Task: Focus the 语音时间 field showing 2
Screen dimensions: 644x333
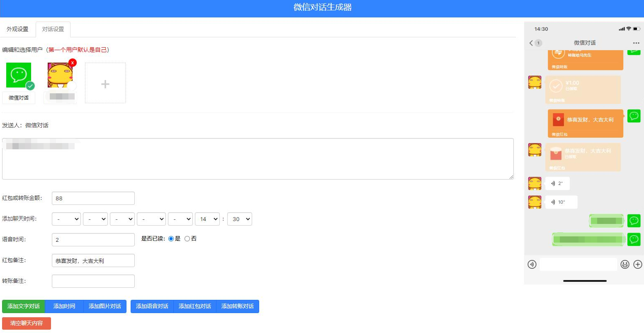Action: [93, 240]
